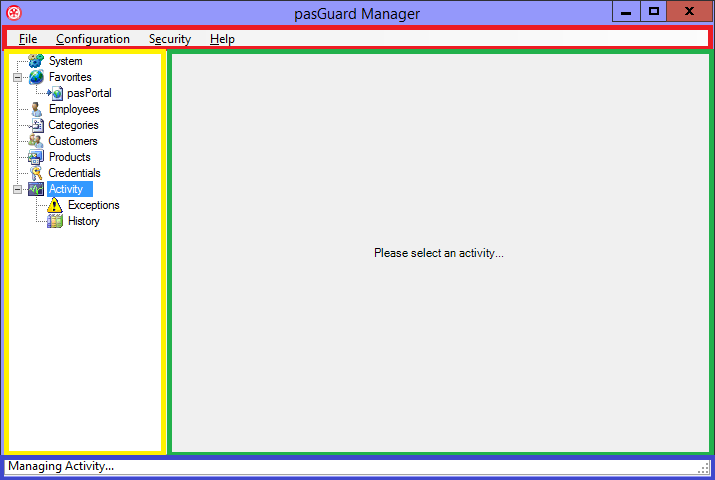Select the Exceptions tree item label
715x480 pixels.
click(94, 205)
